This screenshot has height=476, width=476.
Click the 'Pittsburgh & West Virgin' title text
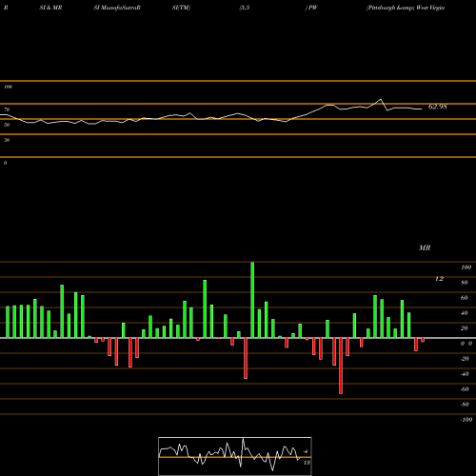(406, 8)
